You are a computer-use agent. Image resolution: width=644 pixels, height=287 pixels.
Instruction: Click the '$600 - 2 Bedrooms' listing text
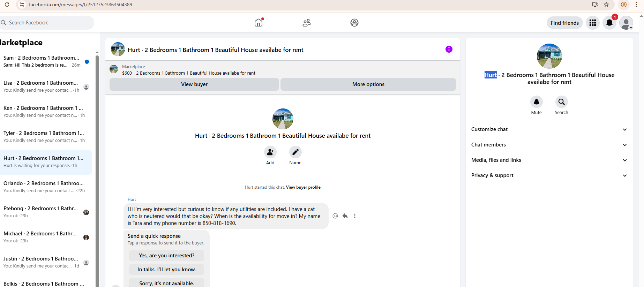189,73
